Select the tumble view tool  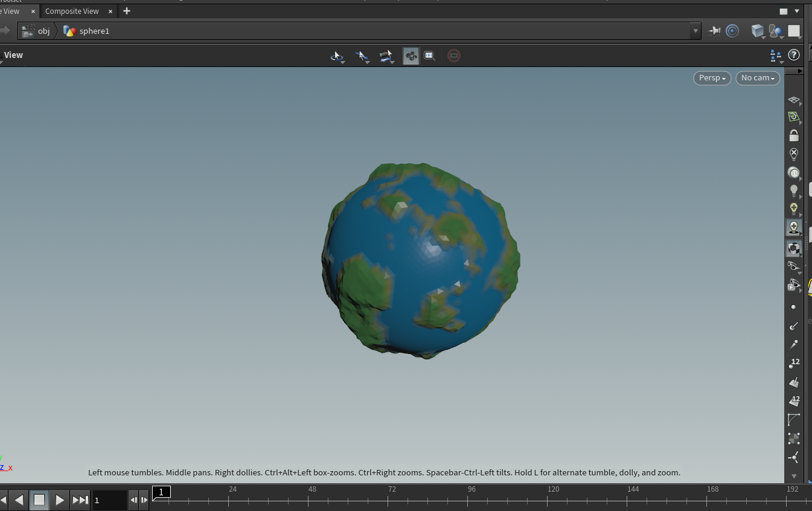coord(337,56)
